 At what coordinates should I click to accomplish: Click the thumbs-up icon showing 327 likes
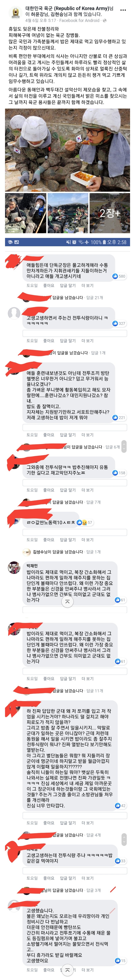115,323
